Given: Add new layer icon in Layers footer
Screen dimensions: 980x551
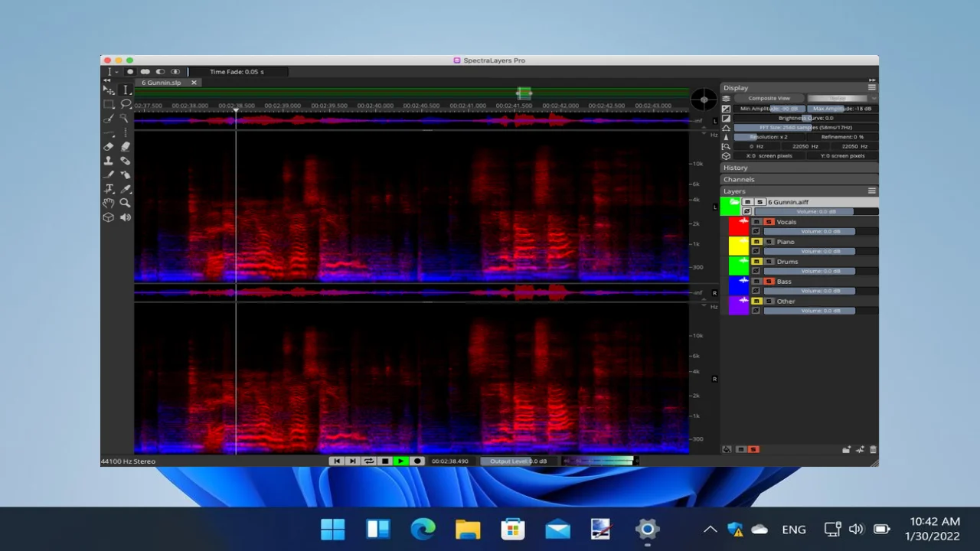Looking at the screenshot, I should (860, 449).
